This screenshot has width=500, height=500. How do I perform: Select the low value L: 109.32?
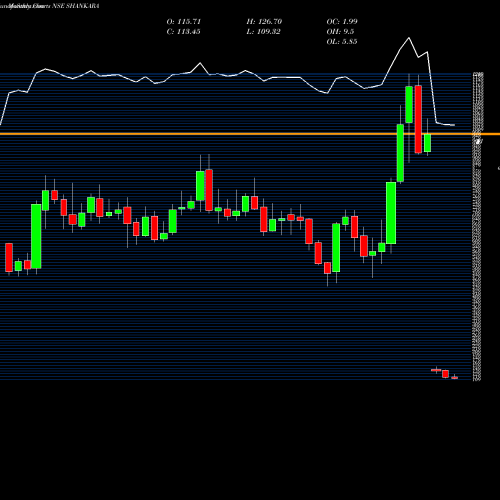click(264, 32)
